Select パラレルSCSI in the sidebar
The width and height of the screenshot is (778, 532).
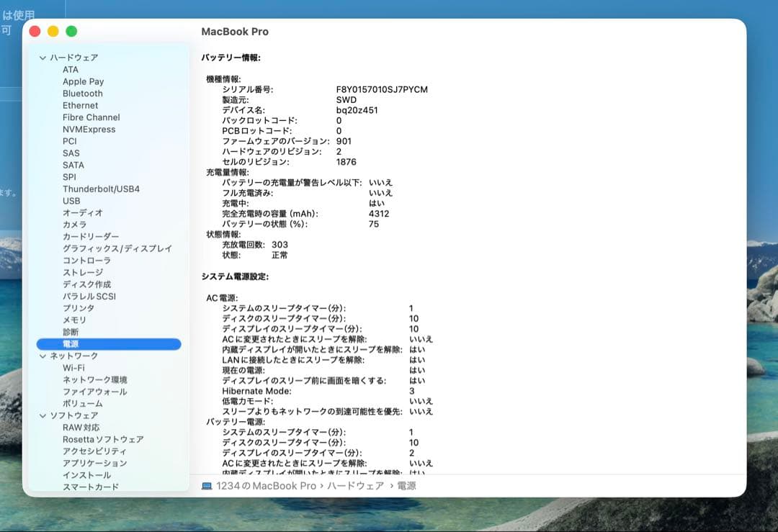pos(89,296)
